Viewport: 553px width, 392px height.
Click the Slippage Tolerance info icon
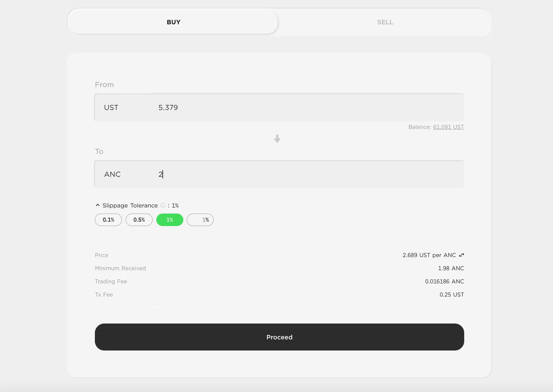(x=163, y=205)
